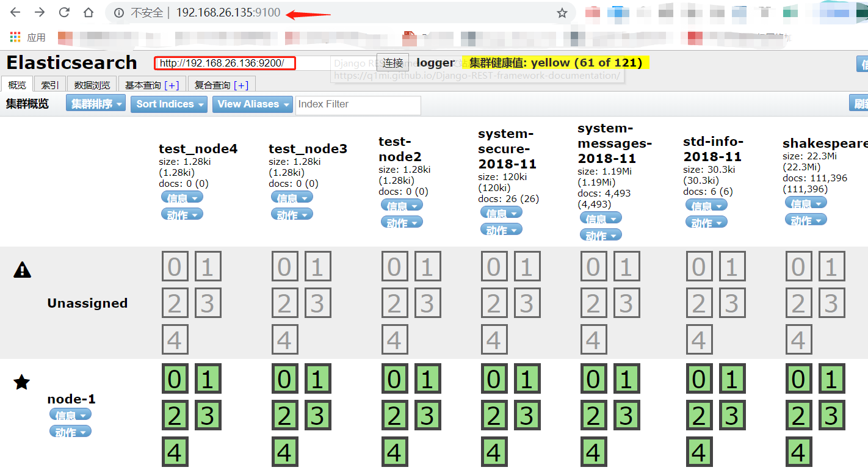Select unassigned shard 0 of test_node4
868x470 pixels.
[175, 267]
